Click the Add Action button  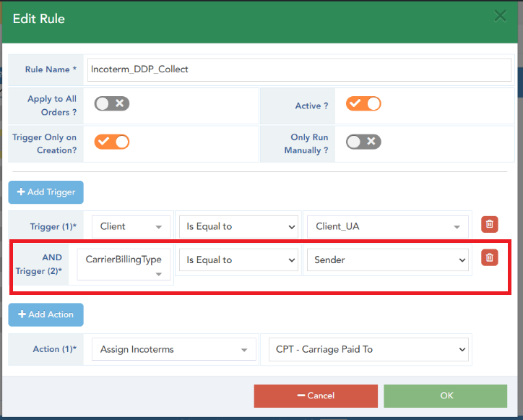tap(46, 314)
